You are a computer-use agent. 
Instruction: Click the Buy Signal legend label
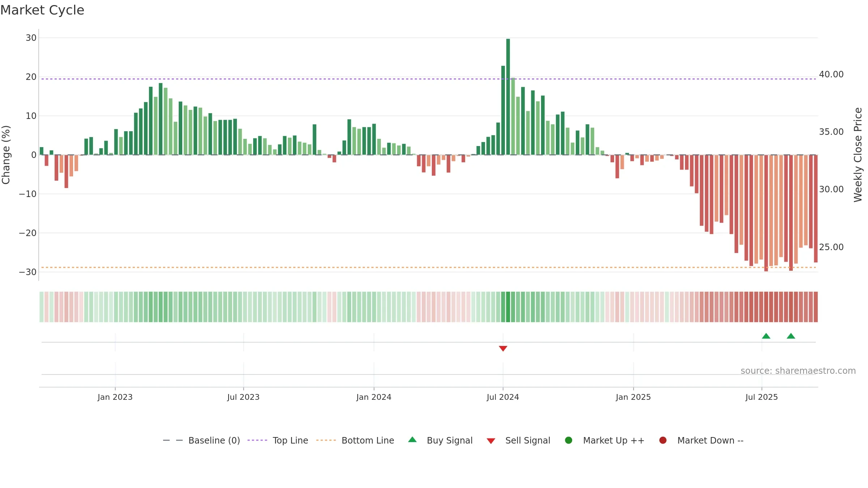coord(450,440)
